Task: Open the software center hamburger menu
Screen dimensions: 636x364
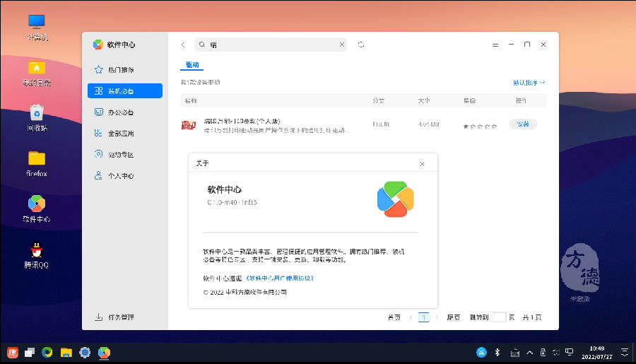Action: (x=495, y=45)
